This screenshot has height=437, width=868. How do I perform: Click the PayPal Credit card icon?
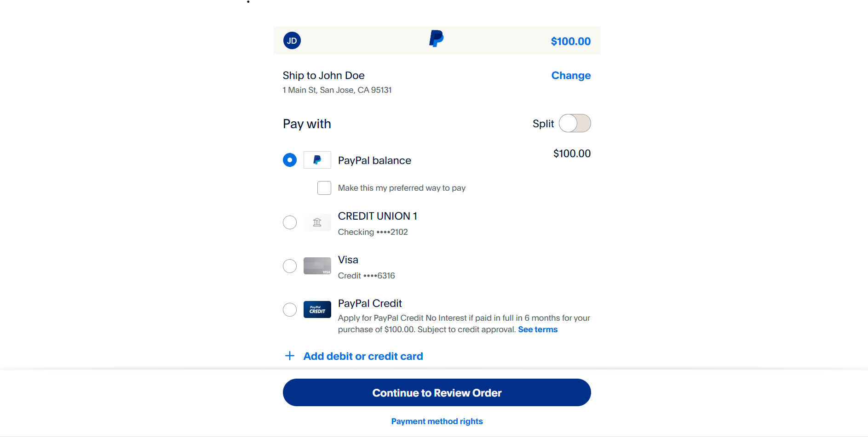point(317,310)
